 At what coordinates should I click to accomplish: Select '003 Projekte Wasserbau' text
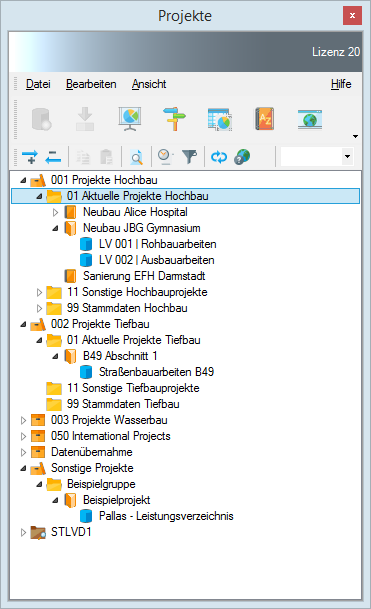pos(109,420)
